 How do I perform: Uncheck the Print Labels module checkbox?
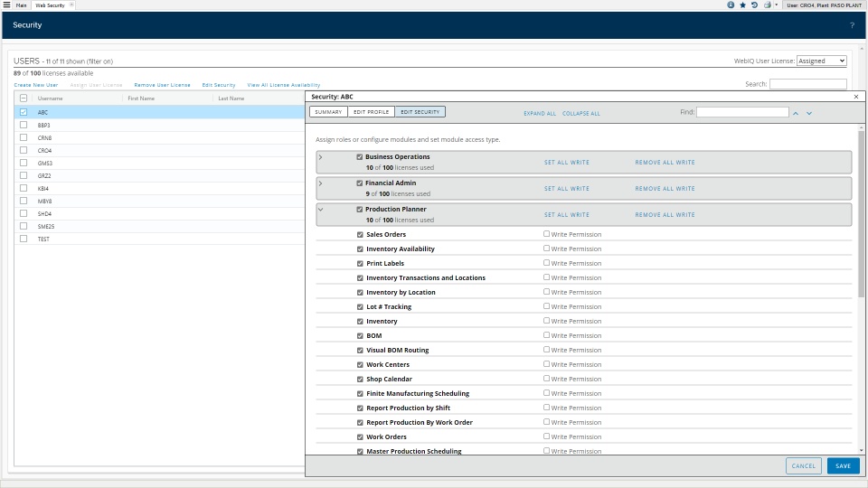tap(361, 263)
